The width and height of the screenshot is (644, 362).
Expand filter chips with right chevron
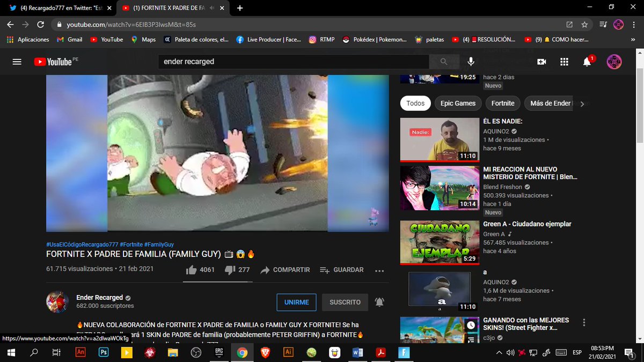[x=582, y=104]
